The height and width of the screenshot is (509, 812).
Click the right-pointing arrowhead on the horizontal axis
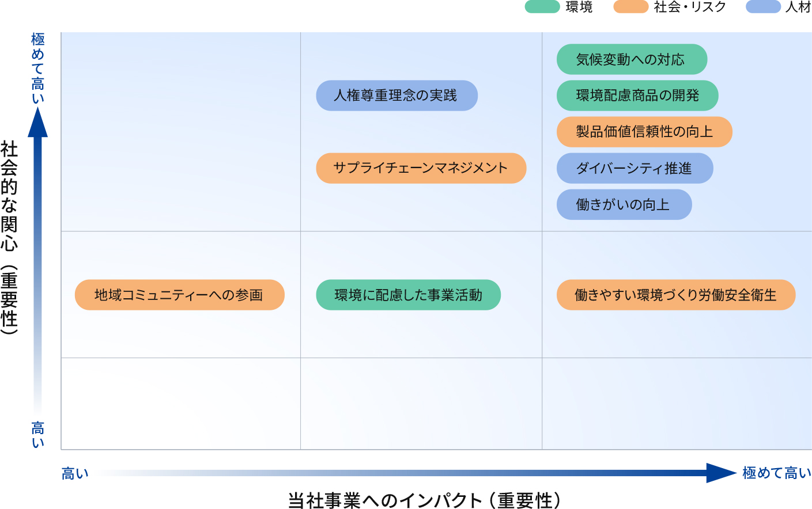tap(720, 473)
